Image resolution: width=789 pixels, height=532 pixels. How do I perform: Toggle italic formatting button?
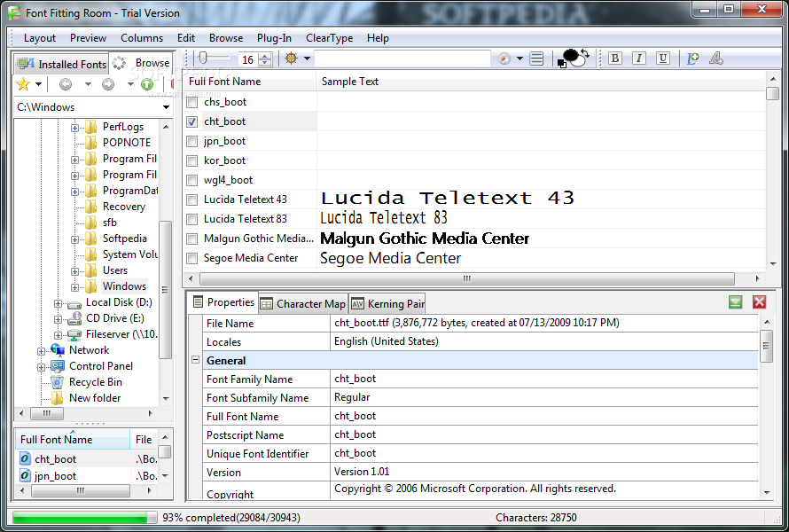click(639, 59)
